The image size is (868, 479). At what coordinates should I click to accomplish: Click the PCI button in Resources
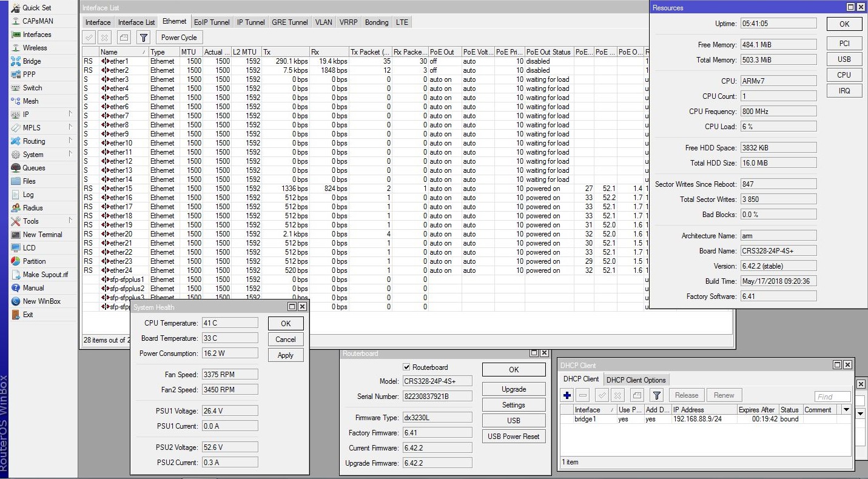pos(844,44)
